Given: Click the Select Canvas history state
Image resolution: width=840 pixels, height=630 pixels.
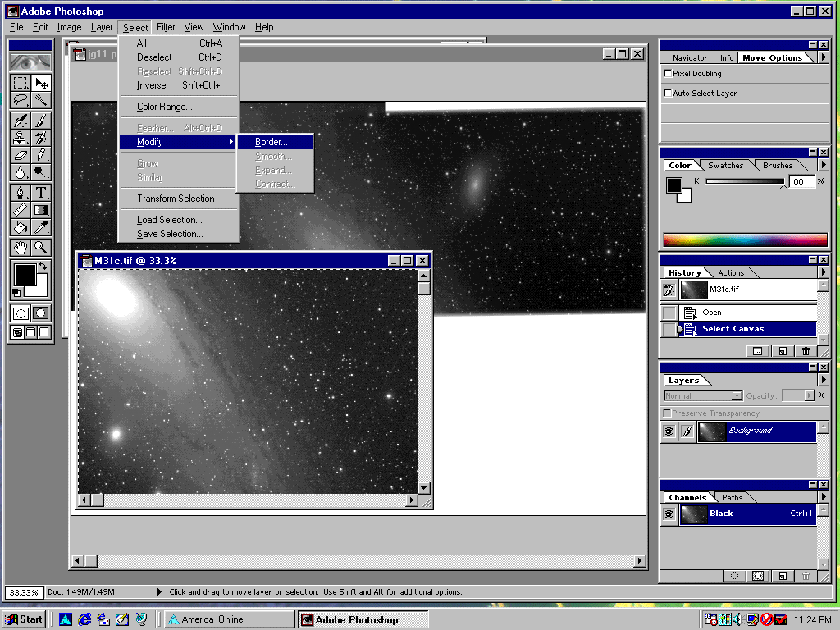Looking at the screenshot, I should (x=747, y=329).
